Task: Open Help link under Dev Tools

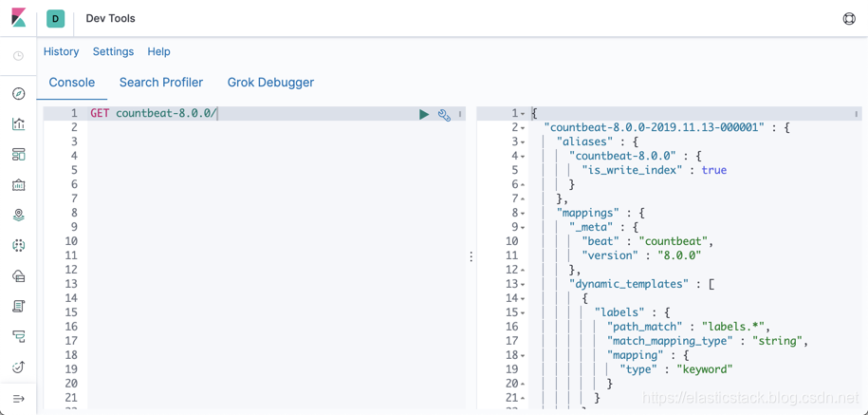Action: click(x=158, y=51)
